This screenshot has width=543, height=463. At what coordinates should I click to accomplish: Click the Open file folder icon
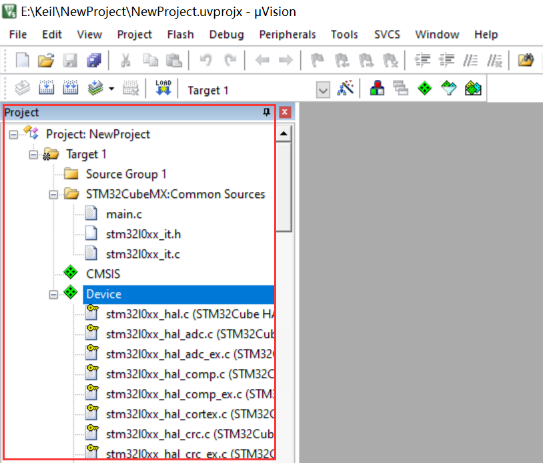(x=46, y=60)
